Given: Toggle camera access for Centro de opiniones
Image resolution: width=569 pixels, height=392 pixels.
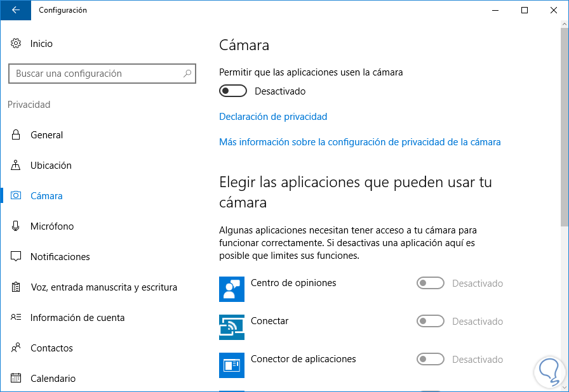Looking at the screenshot, I should (x=430, y=284).
